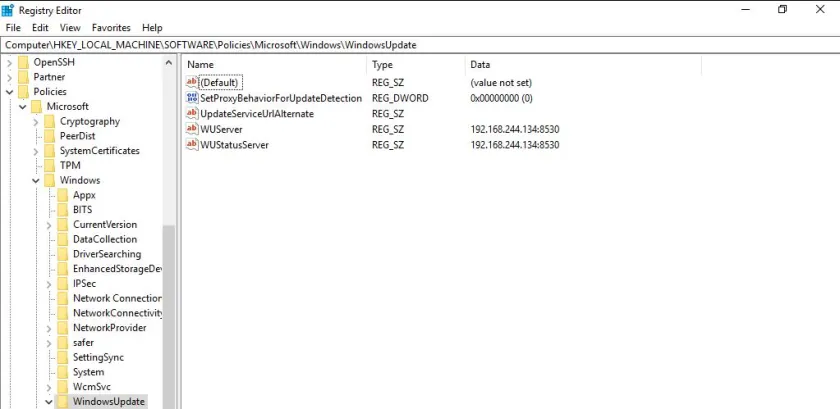This screenshot has height=409, width=840.
Task: Click the Registry Editor title bar icon
Action: pyautogui.click(x=8, y=9)
